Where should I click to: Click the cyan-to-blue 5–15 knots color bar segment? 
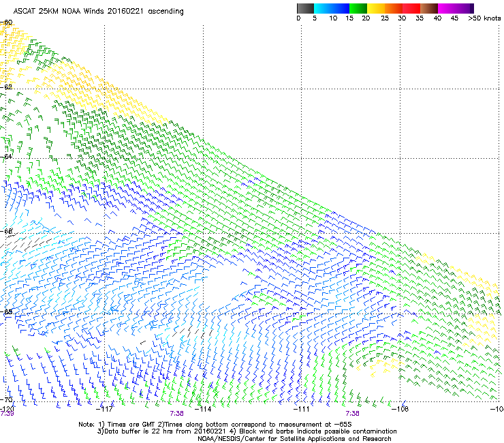point(332,8)
